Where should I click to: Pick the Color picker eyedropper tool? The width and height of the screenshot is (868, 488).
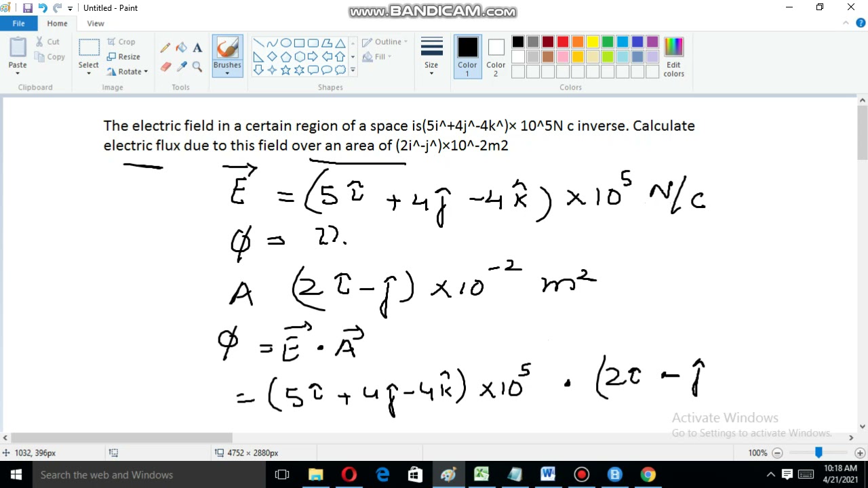click(181, 66)
